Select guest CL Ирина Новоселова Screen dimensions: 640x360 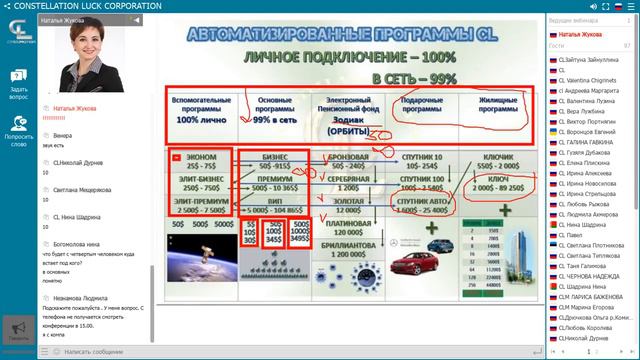coord(587,184)
